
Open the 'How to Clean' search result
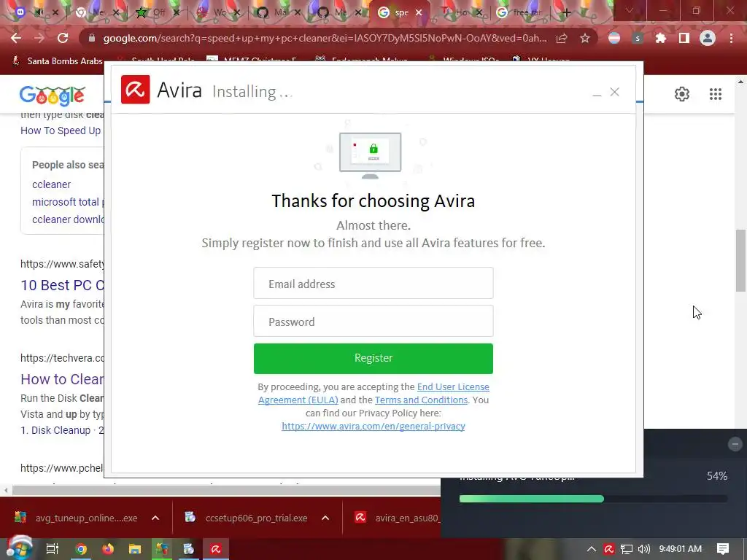coord(63,379)
